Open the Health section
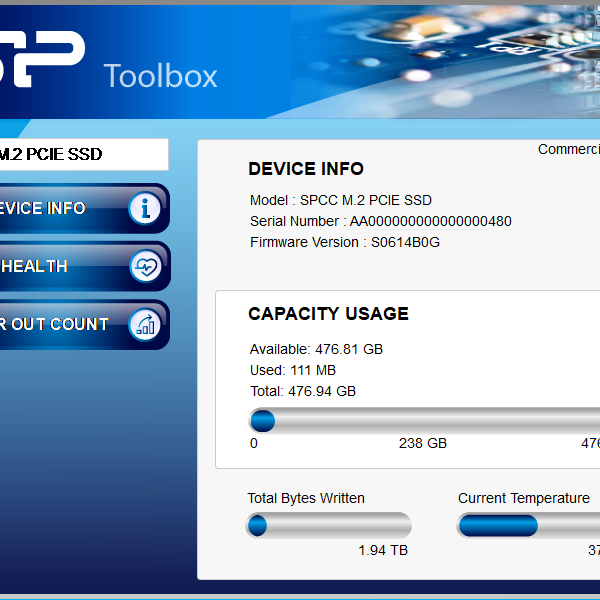The width and height of the screenshot is (600, 600). coord(85,266)
